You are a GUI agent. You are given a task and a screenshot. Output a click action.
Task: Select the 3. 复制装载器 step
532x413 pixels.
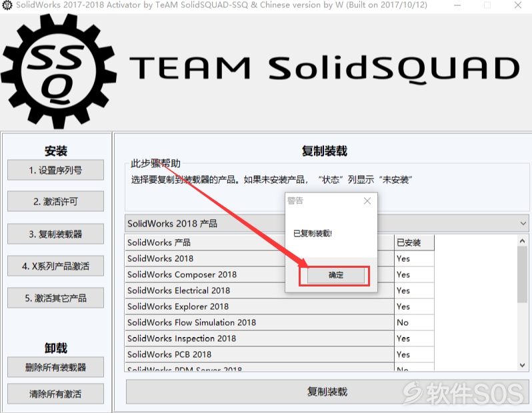55,234
